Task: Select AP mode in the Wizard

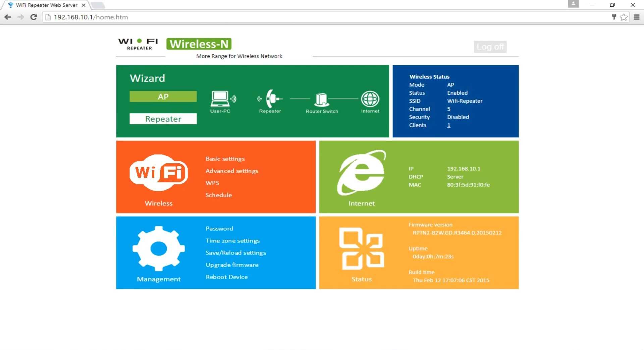Action: coord(163,96)
